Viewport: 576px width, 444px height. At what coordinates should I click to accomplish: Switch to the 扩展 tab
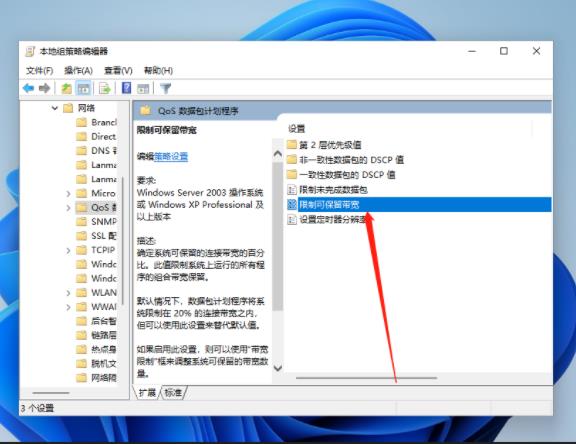(x=147, y=393)
